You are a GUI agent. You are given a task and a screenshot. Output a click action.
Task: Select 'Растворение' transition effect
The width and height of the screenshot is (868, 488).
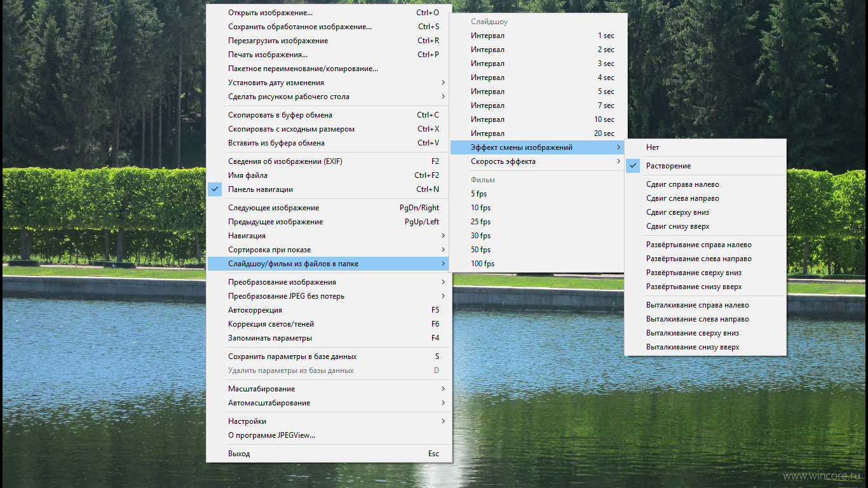(x=705, y=166)
